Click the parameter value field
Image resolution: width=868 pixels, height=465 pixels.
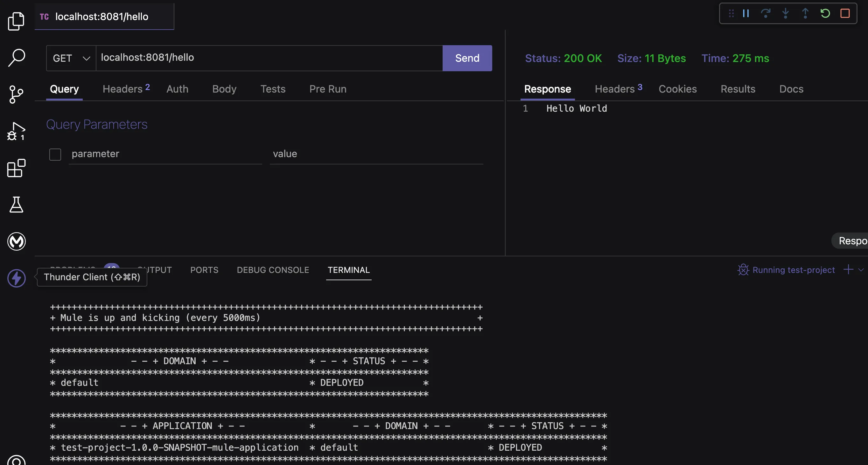[x=376, y=154]
